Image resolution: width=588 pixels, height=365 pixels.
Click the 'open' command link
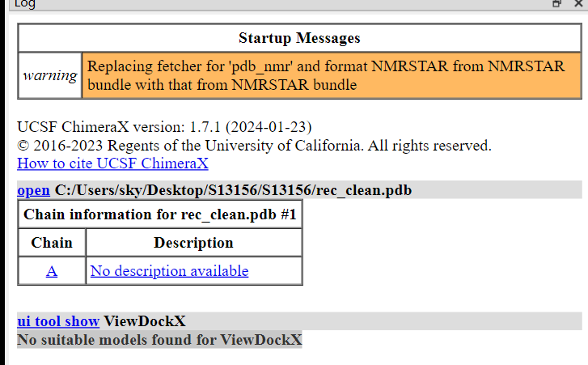pos(33,190)
